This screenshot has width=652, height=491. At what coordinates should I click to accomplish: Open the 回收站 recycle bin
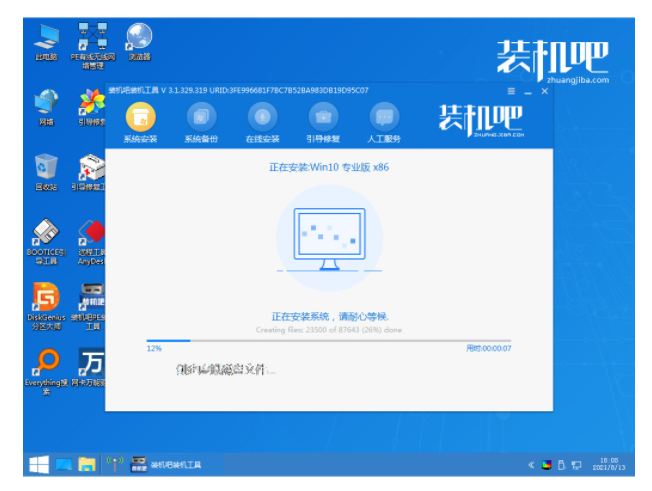coord(46,172)
